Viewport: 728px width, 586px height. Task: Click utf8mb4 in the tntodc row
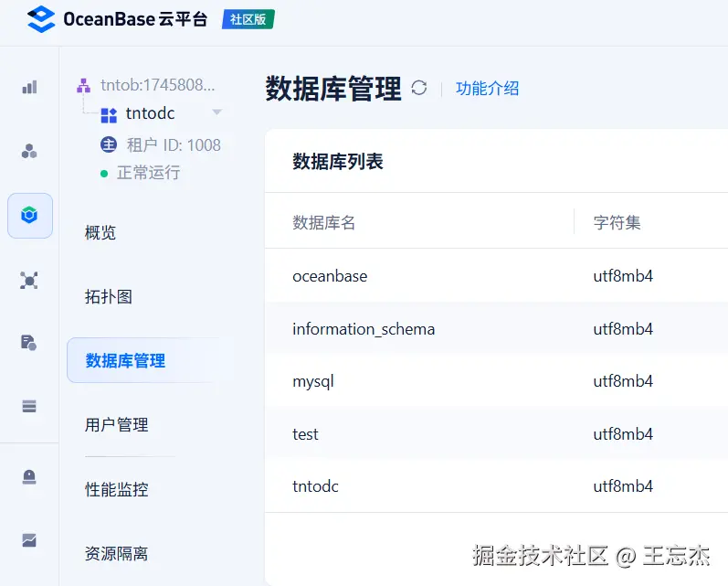623,486
